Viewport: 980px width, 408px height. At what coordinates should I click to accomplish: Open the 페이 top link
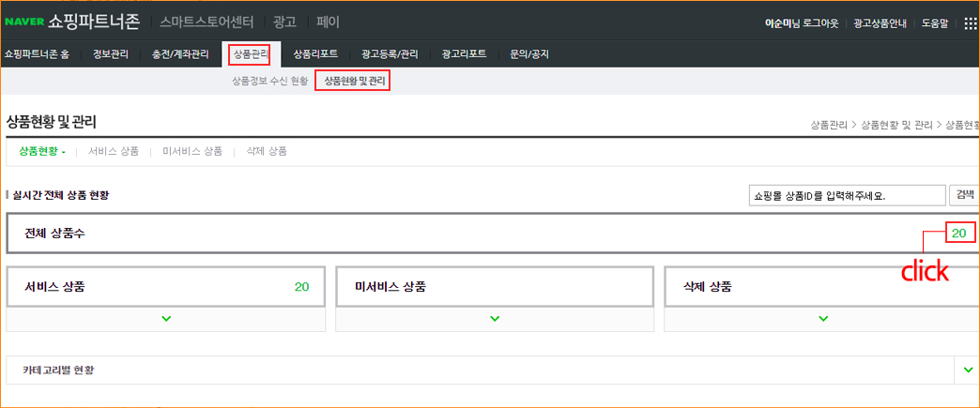point(328,23)
